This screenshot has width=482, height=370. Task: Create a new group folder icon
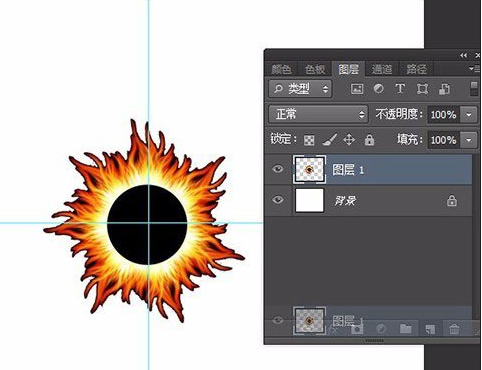405,329
